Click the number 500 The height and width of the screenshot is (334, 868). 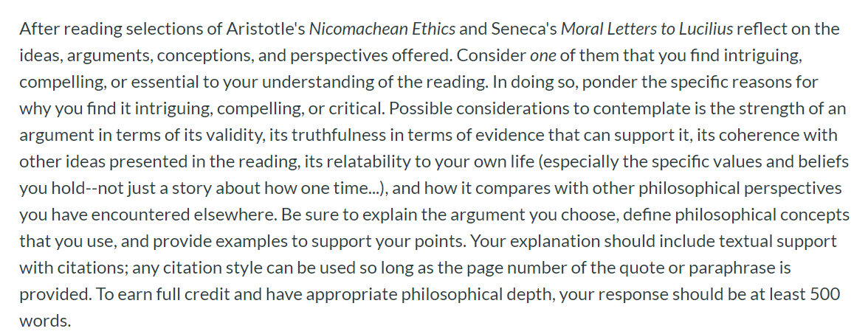pos(825,295)
